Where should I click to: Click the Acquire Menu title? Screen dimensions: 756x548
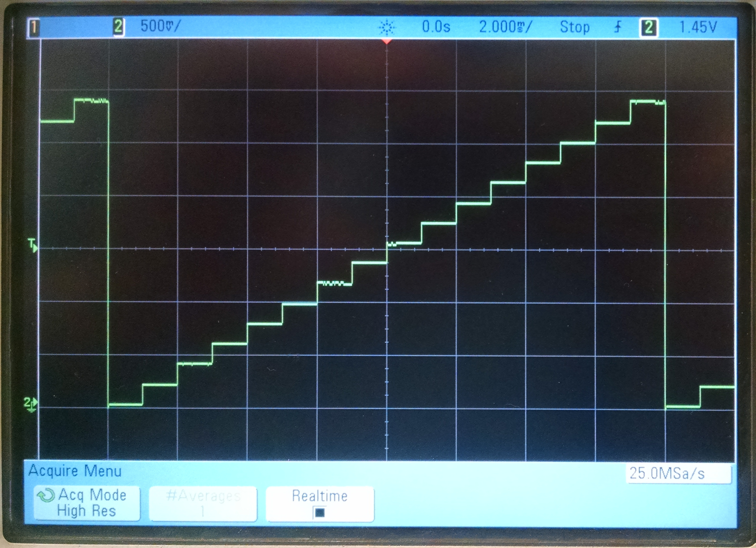[75, 471]
